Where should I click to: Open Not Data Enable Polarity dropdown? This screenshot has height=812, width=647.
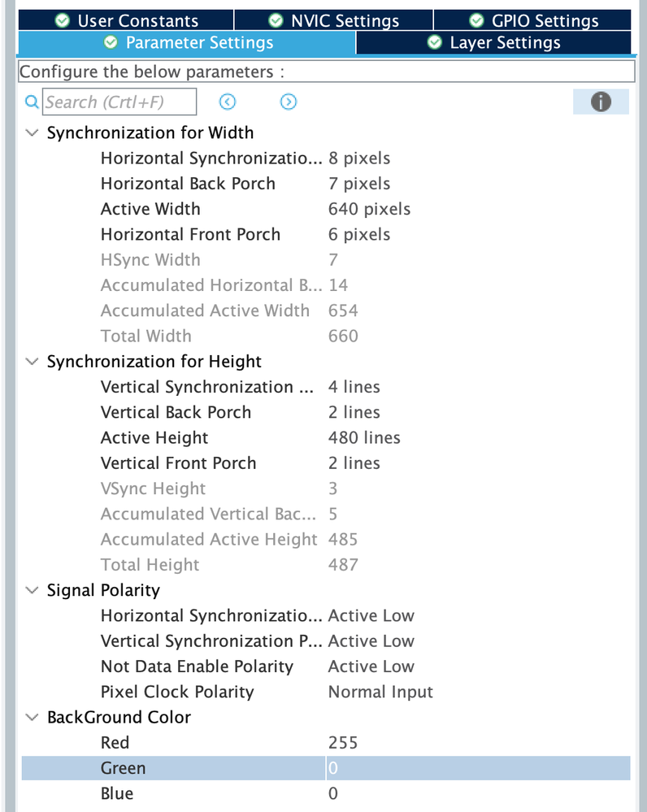point(371,667)
